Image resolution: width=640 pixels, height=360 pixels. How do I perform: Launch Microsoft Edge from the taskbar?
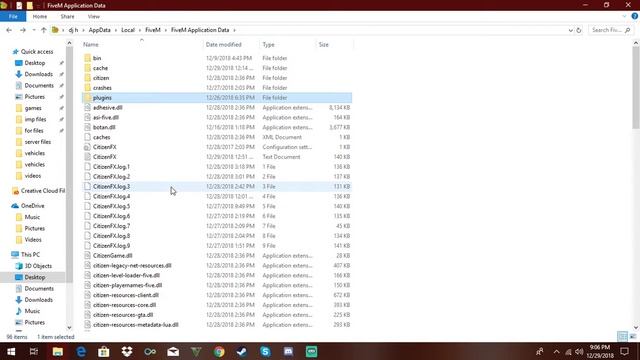81,351
